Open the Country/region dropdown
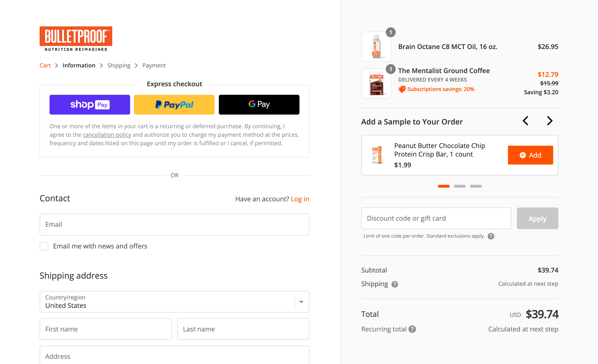 point(174,302)
